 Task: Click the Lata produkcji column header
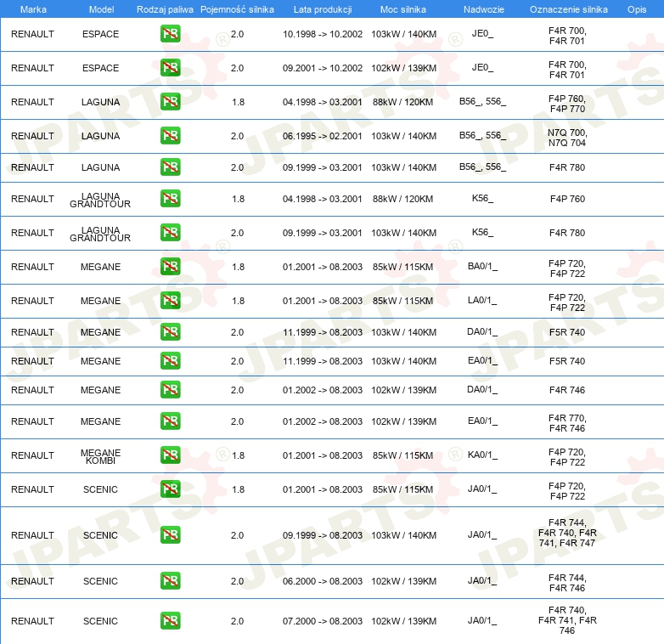point(322,8)
